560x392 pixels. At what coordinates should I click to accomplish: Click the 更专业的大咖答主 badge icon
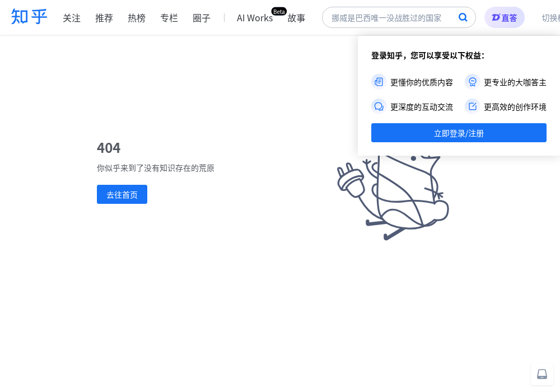click(472, 82)
